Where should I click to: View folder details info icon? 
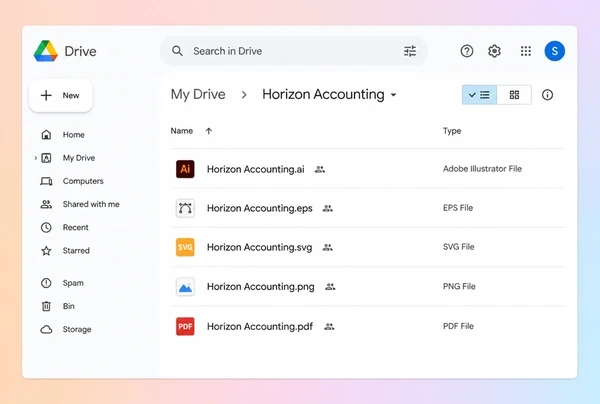click(x=547, y=94)
